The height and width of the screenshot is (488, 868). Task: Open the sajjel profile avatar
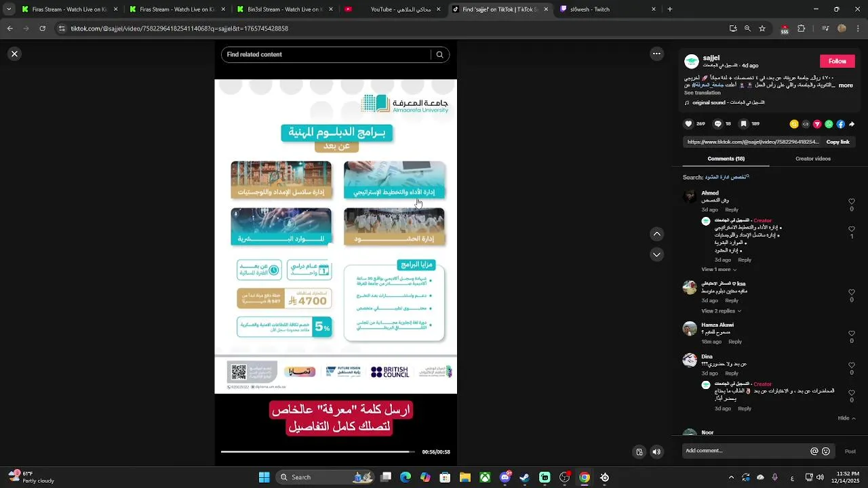click(x=691, y=62)
